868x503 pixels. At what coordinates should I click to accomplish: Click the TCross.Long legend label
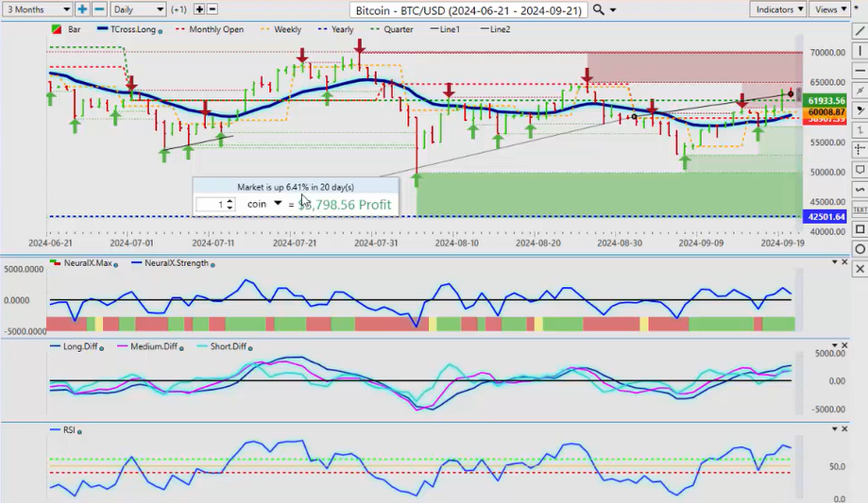(x=133, y=29)
